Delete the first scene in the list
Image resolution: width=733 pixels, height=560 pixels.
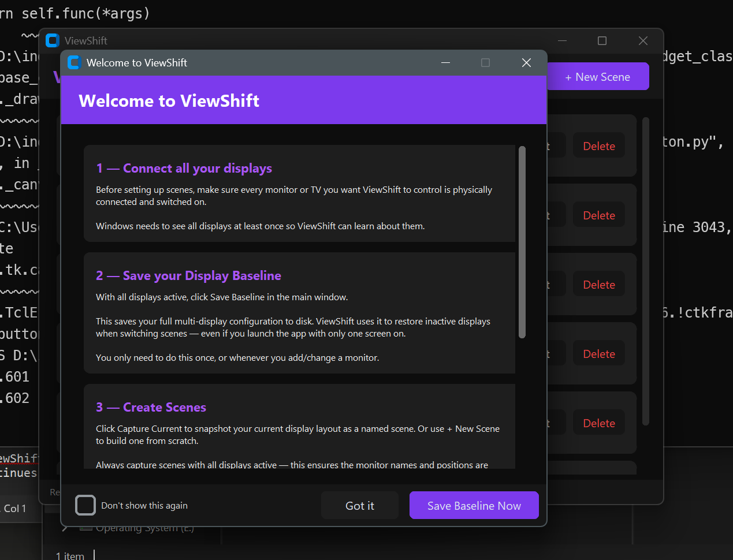click(598, 146)
